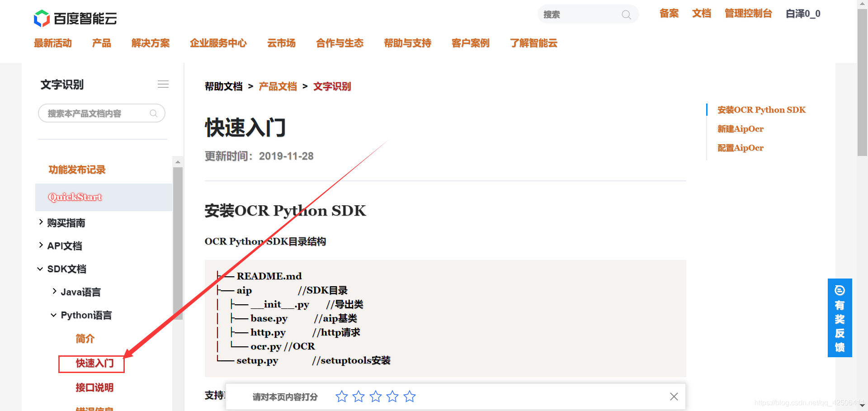Open 功能发布记录 in sidebar

pos(77,170)
